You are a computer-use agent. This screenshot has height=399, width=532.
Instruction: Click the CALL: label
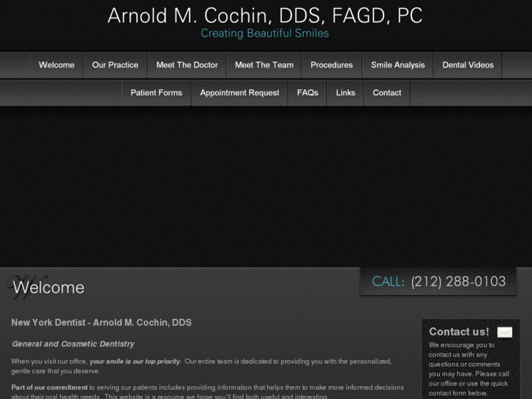pyautogui.click(x=389, y=282)
